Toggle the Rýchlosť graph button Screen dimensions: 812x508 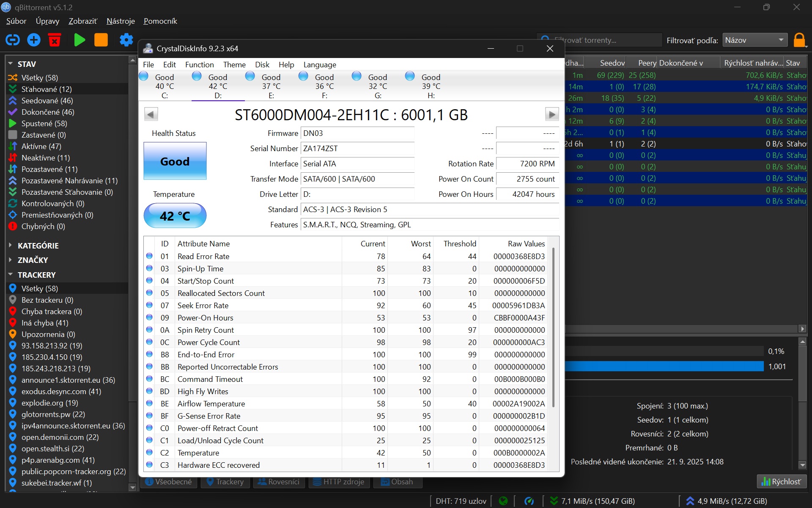(x=781, y=482)
